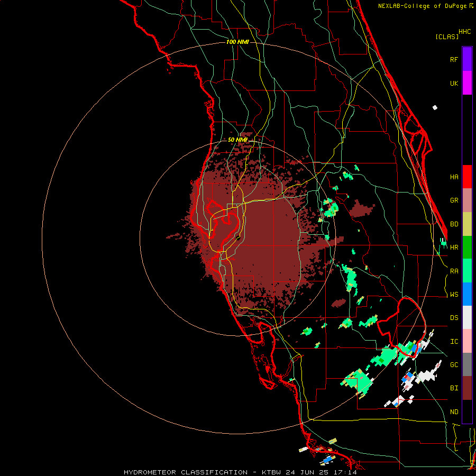Select the GR pink-brown legend swatch
This screenshot has width=476, height=476.
pyautogui.click(x=467, y=200)
